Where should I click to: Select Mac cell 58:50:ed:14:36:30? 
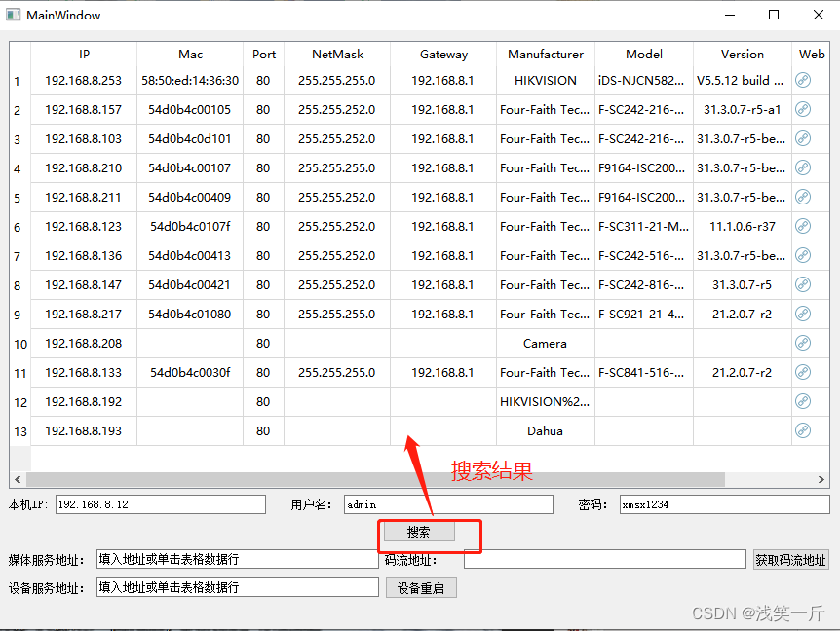point(190,80)
